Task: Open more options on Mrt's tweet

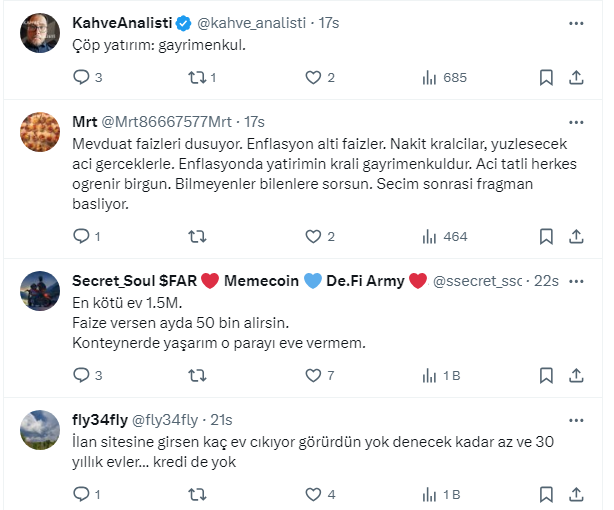Action: tap(577, 121)
